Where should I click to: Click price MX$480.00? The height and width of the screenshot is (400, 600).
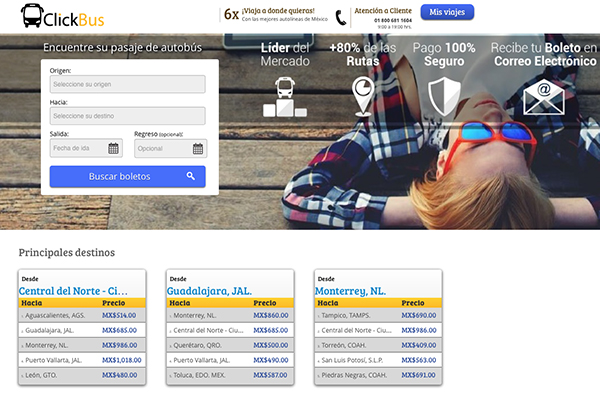(119, 375)
